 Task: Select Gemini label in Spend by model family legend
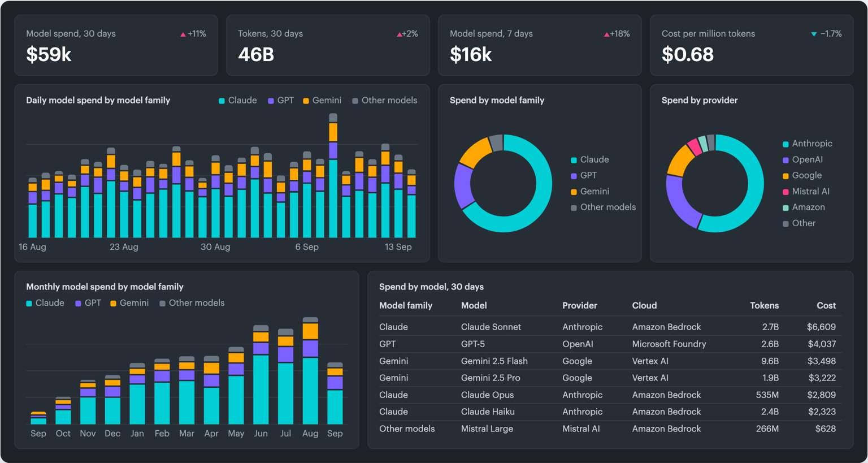[594, 191]
